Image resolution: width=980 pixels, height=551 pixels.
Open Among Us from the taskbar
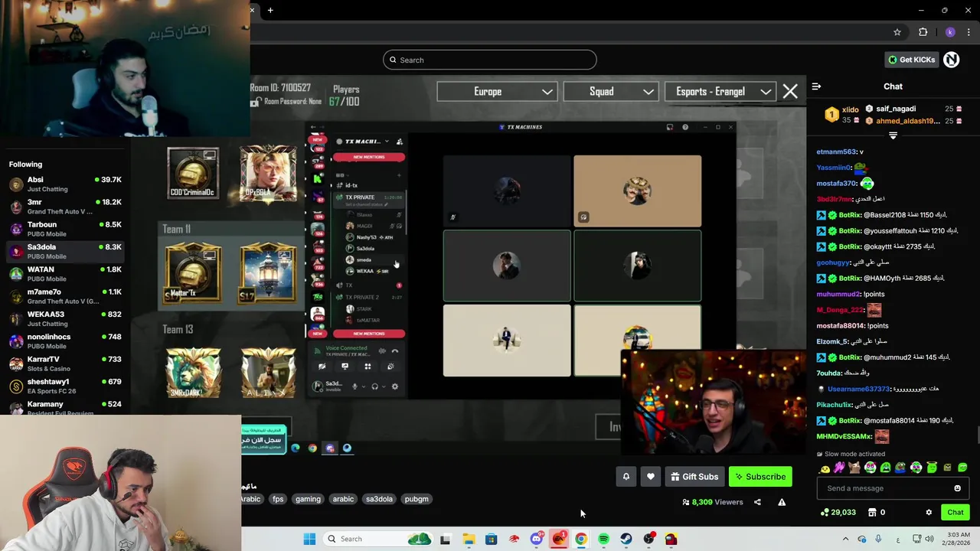[x=671, y=539]
